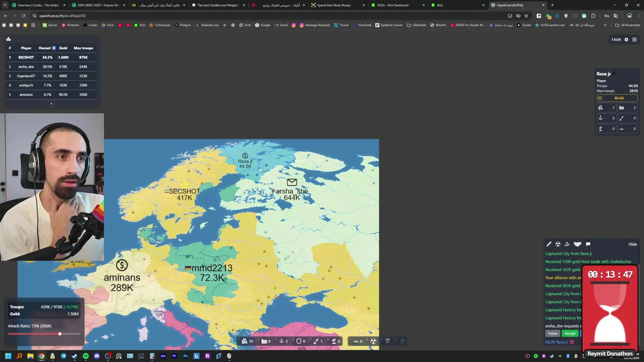Select SECSHOT row in leaderboard
644x362 pixels.
click(51, 57)
